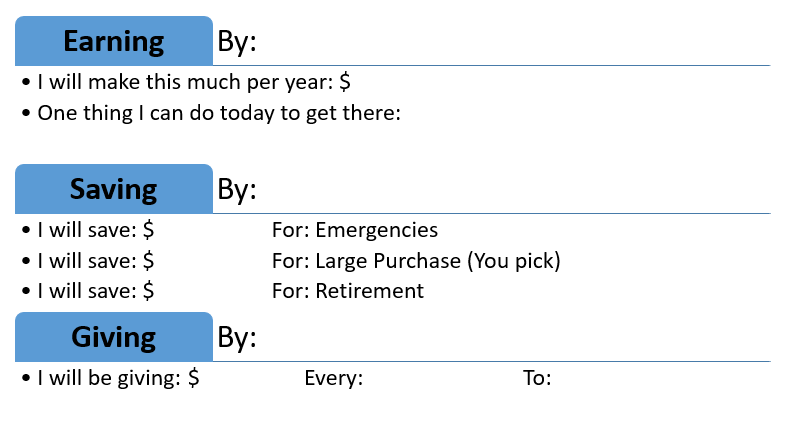Select "For: Large Purchase (You pick)" text

[416, 261]
